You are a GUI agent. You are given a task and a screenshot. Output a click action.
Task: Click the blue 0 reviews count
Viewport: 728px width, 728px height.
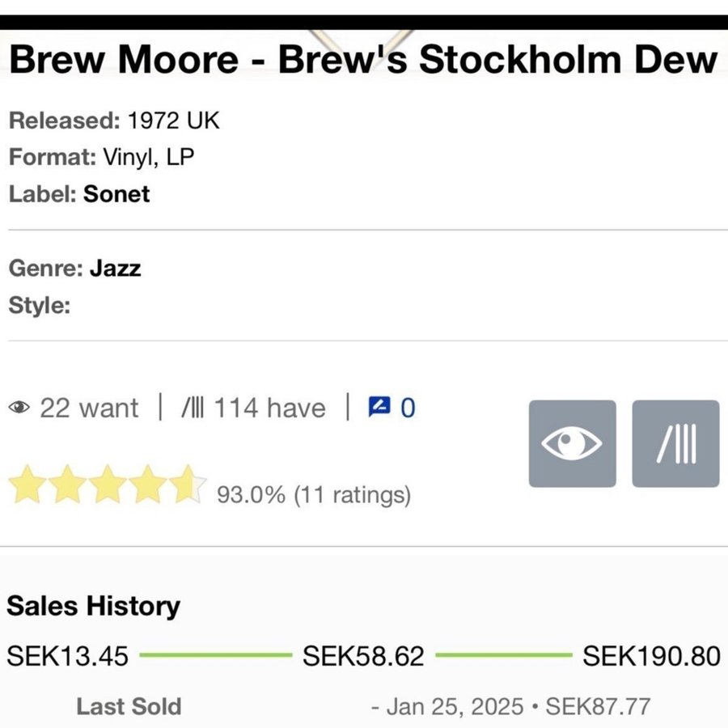click(x=408, y=408)
